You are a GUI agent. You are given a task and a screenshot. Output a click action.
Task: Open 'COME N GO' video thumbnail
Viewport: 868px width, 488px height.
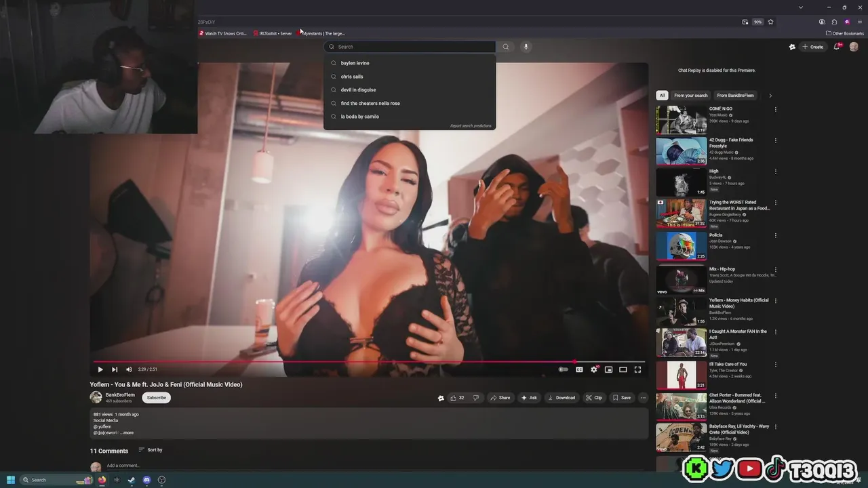click(x=681, y=120)
